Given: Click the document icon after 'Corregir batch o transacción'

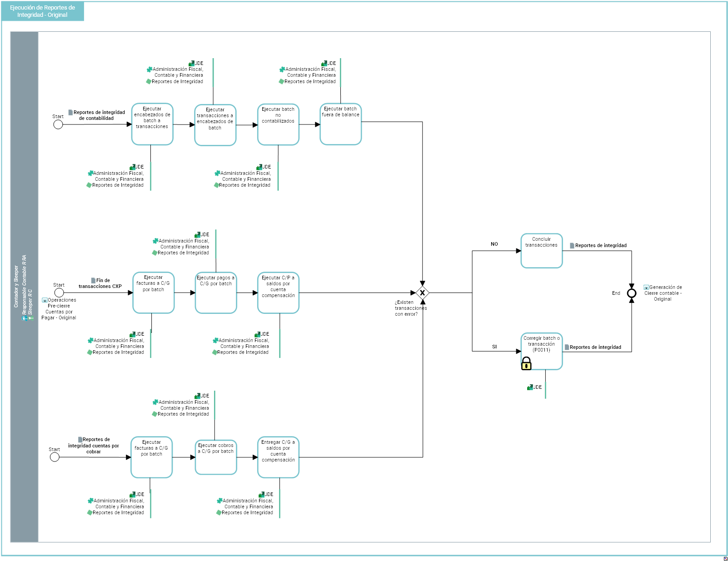Looking at the screenshot, I should (x=567, y=347).
